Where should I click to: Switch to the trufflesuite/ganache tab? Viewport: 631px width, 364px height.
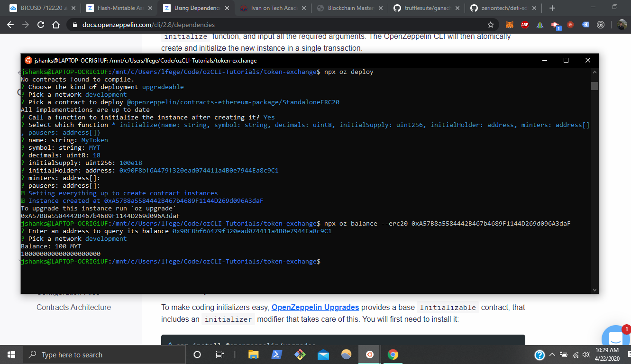point(427,8)
